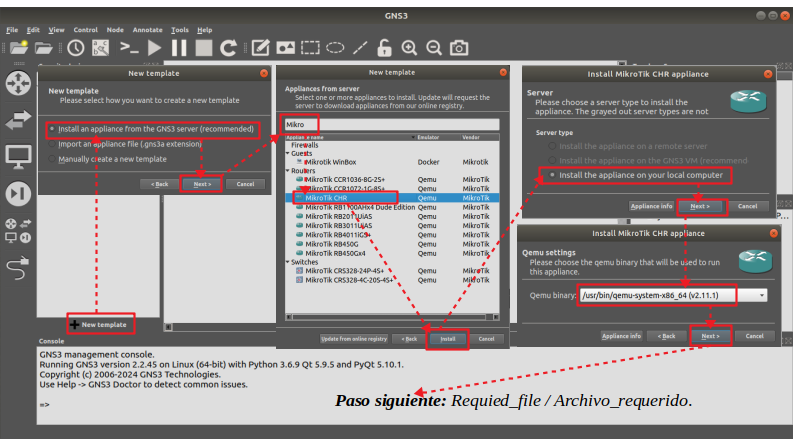Open the Node menu
The height and width of the screenshot is (442, 793).
(x=115, y=30)
